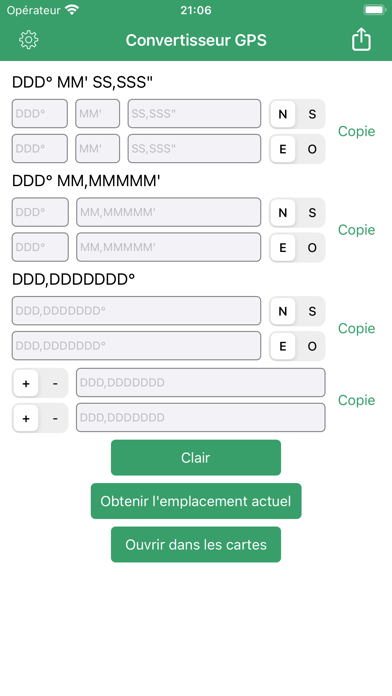This screenshot has height=696, width=392.
Task: Tap Obtenir l'emplacement actuel
Action: (x=196, y=501)
